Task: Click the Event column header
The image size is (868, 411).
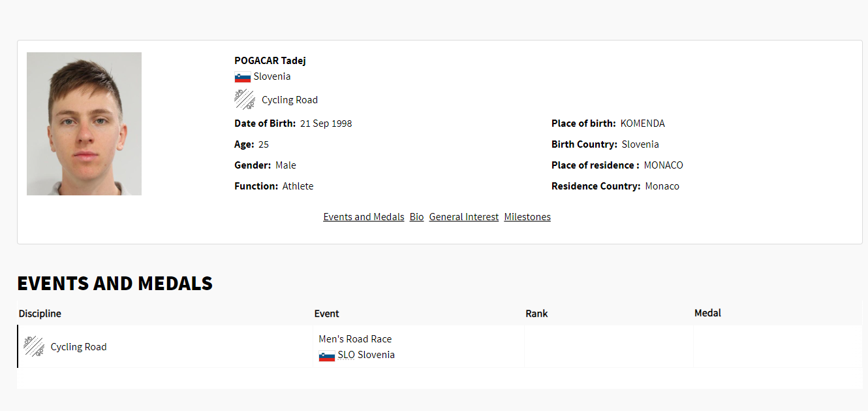Action: [x=326, y=314]
